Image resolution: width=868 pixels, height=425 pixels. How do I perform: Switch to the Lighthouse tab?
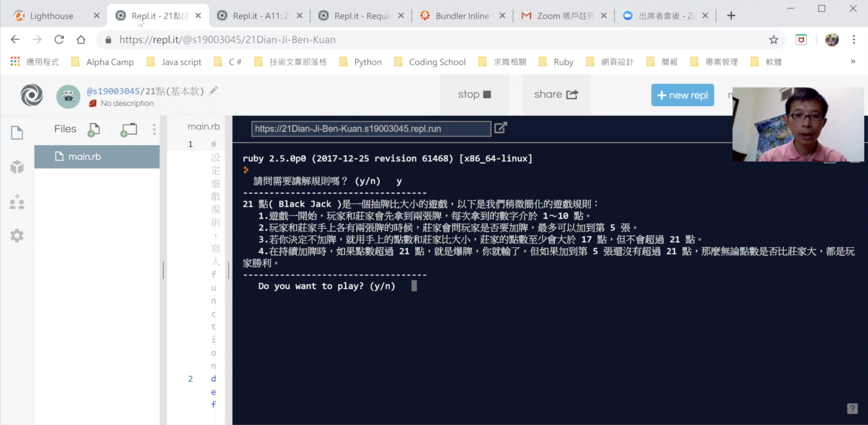point(51,16)
